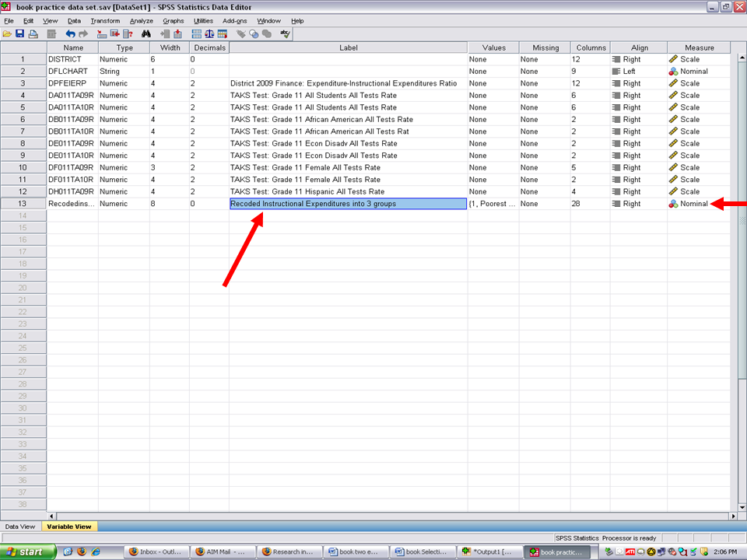Open the Output1 taskbar window
The height and width of the screenshot is (560, 747).
click(x=489, y=551)
